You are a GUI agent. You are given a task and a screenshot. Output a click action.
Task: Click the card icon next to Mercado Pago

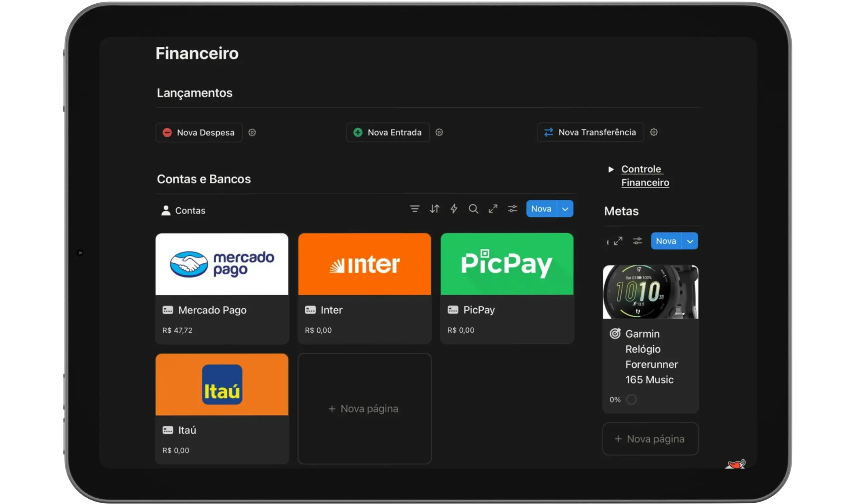pos(168,310)
